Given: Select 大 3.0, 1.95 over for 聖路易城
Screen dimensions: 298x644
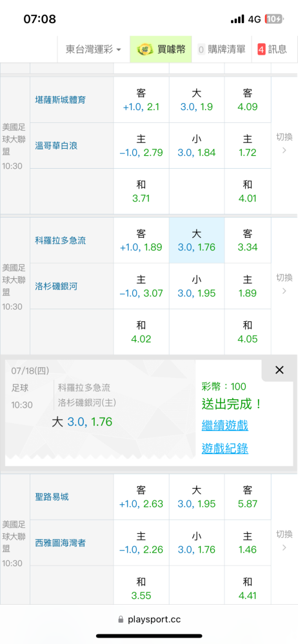Looking at the screenshot, I should pyautogui.click(x=197, y=497).
